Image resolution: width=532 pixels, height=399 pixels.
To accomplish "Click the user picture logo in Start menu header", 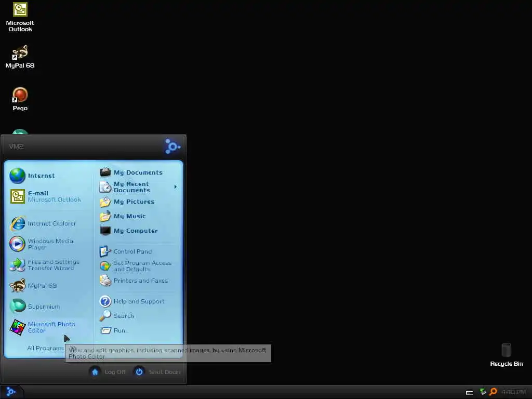I will (172, 147).
